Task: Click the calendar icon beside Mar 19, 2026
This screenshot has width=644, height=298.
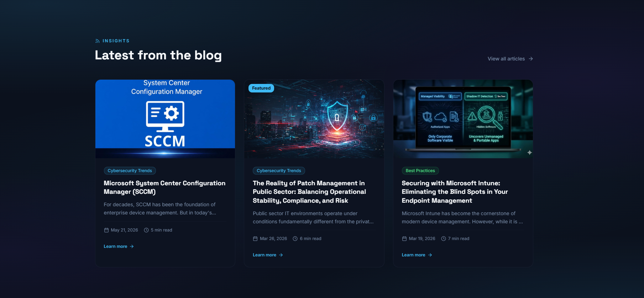Action: coord(404,239)
